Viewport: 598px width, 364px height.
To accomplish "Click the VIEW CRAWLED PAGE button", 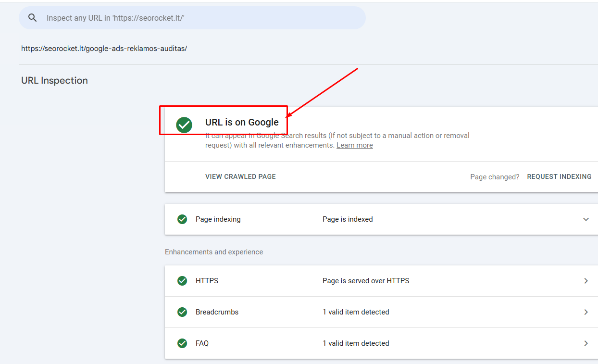I will pyautogui.click(x=240, y=176).
